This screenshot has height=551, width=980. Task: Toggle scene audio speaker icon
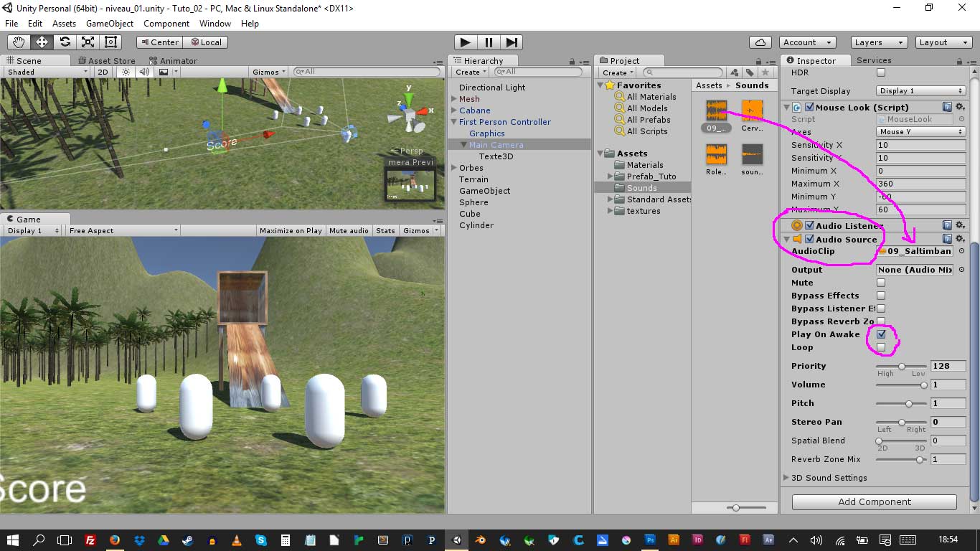[x=144, y=72]
